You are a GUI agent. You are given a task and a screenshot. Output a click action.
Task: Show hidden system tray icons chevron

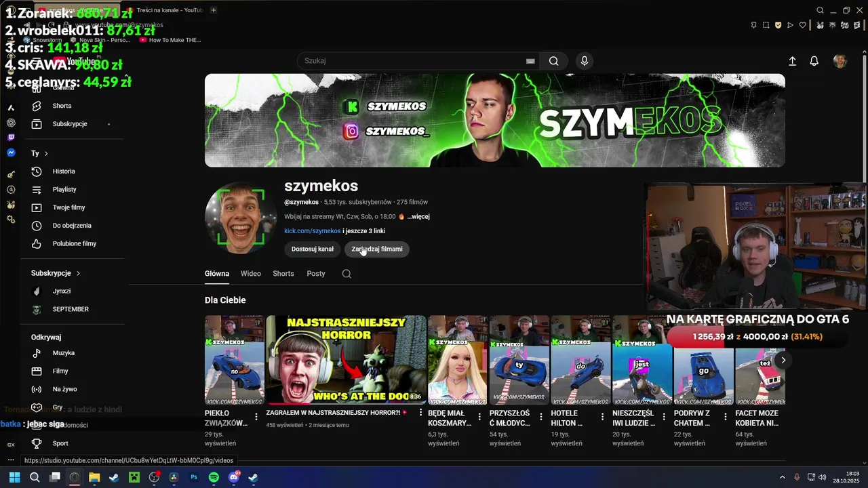tap(782, 477)
